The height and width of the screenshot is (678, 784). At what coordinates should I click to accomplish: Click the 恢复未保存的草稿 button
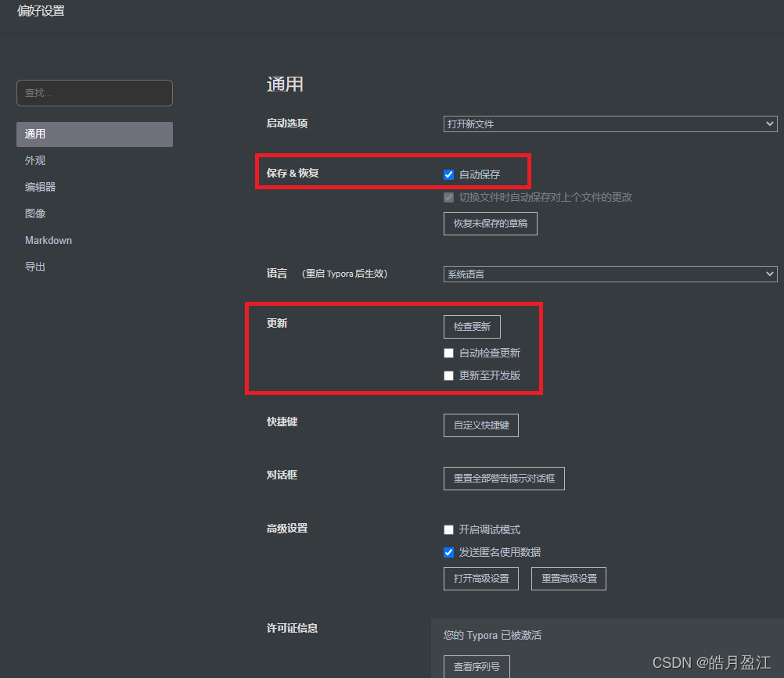(x=490, y=224)
